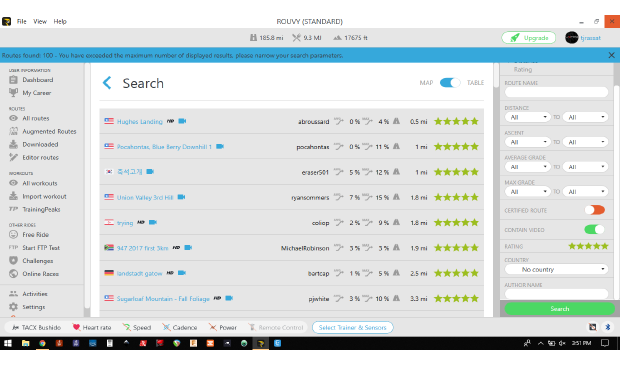Open Start FTP Test in sidebar

[41, 248]
